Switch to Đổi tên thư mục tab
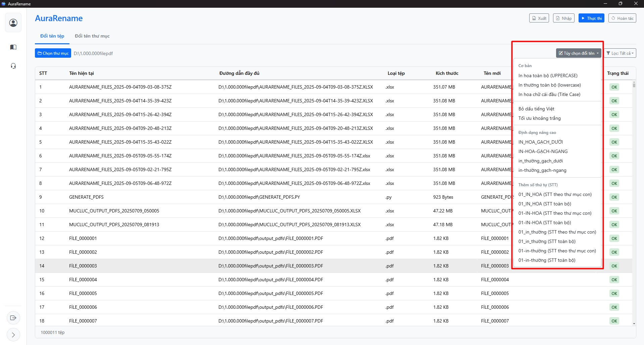Screen dimensions: 644x345 (x=92, y=36)
